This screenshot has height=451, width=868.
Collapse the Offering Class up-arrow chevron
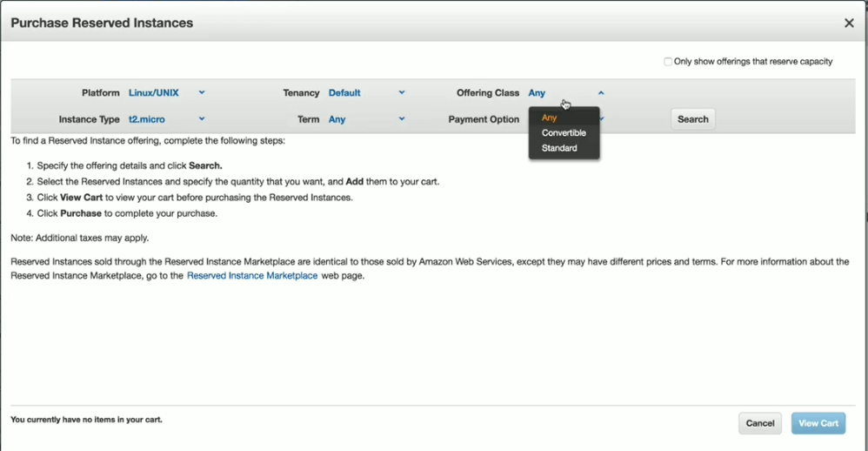coord(601,93)
